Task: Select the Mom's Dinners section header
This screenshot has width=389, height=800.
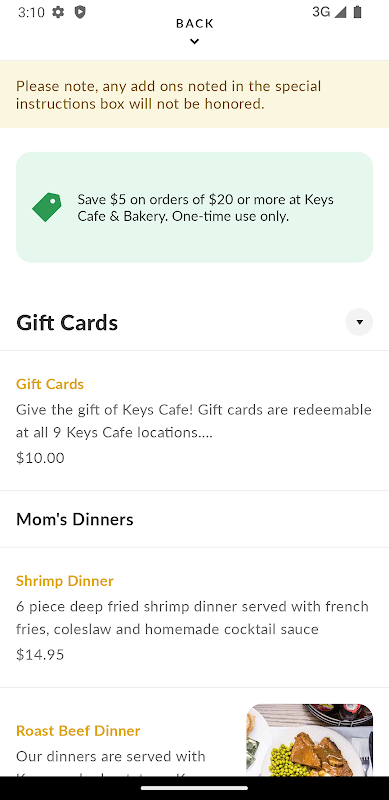Action: point(75,519)
